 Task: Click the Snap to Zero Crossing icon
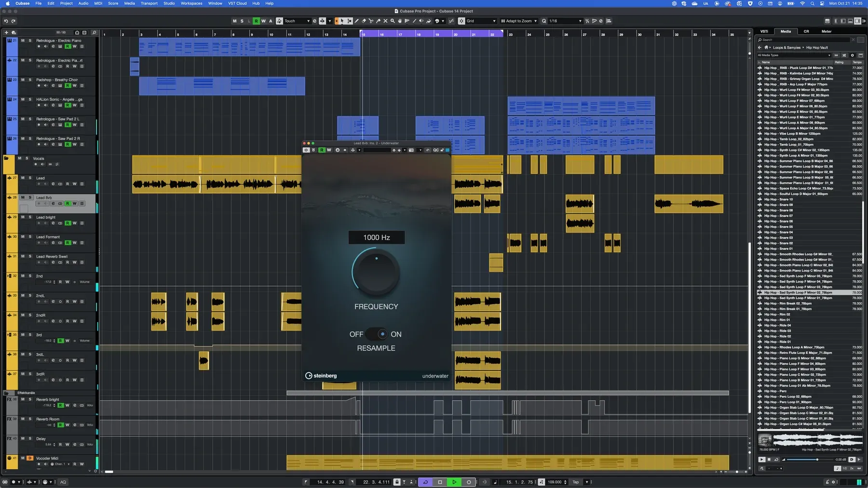(x=452, y=21)
